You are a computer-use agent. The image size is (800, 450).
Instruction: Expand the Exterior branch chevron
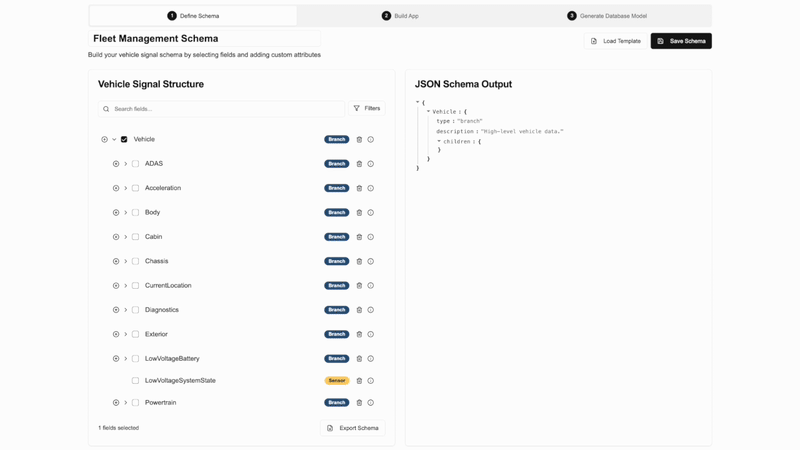(126, 334)
